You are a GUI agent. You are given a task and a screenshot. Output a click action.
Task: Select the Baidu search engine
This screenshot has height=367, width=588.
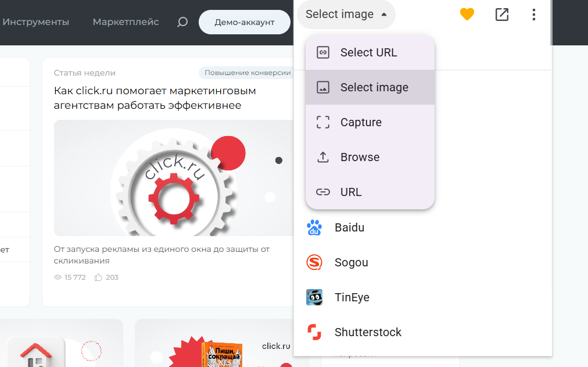click(x=349, y=227)
